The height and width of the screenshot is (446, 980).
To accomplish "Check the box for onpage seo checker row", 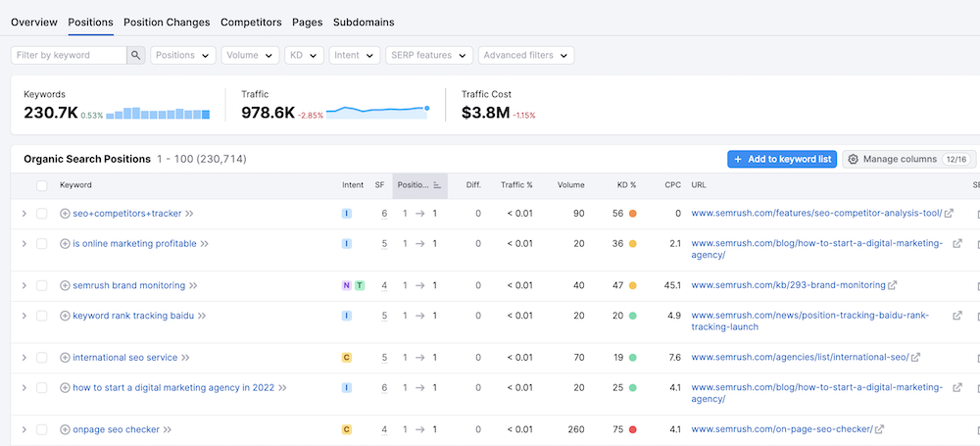I will [42, 429].
